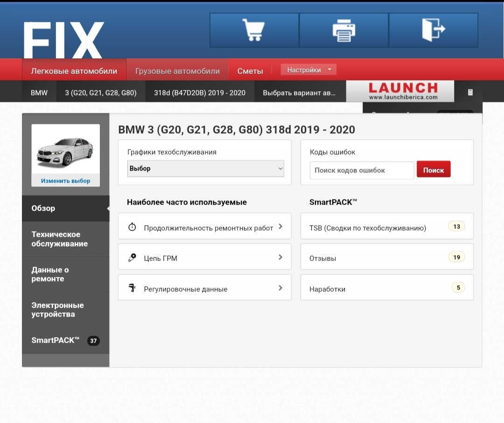This screenshot has width=504, height=423.
Task: Open Данные о ремонте sidebar section
Action: 66,274
